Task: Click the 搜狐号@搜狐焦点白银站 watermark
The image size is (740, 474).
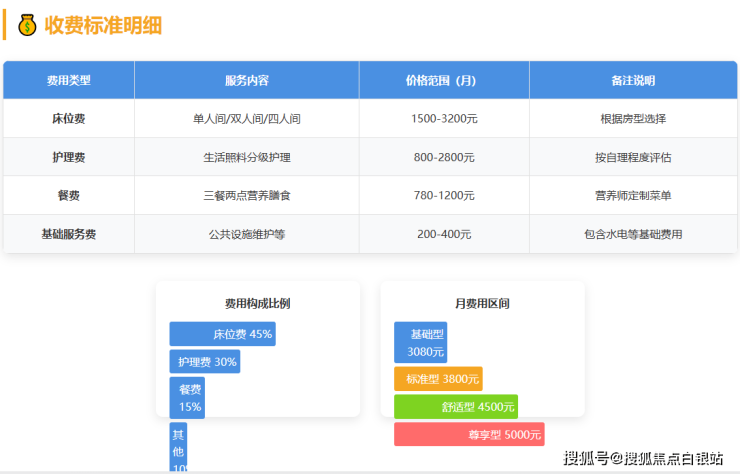Action: pyautogui.click(x=643, y=458)
